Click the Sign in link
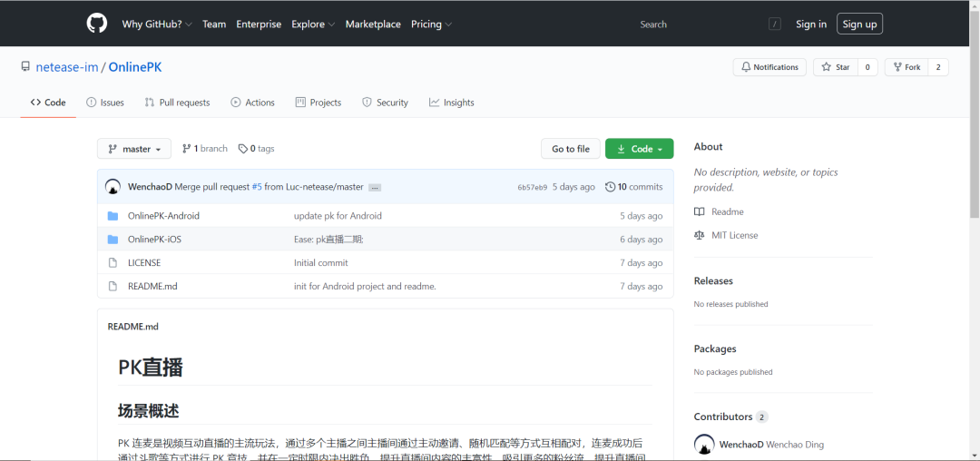Image resolution: width=980 pixels, height=461 pixels. coord(811,25)
